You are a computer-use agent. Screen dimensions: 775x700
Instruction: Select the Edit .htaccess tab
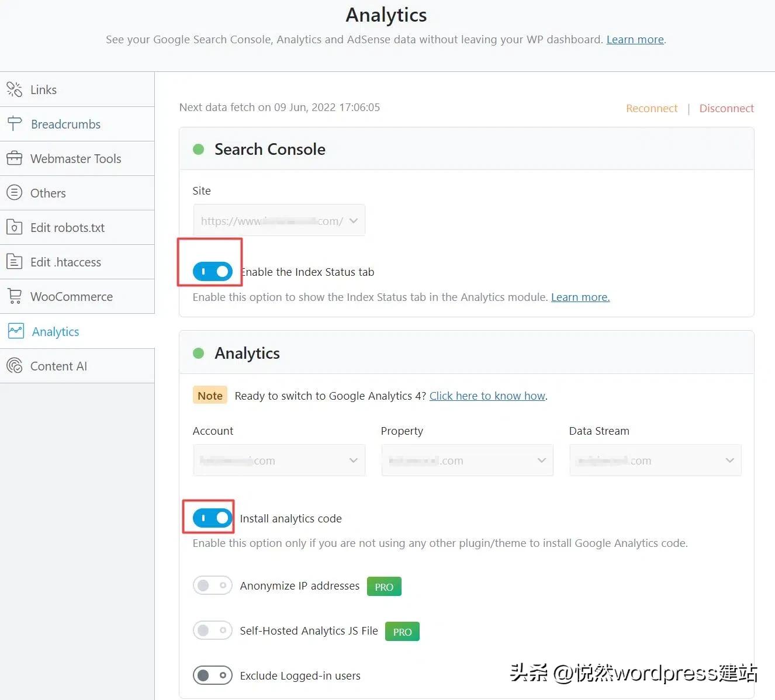[77, 262]
